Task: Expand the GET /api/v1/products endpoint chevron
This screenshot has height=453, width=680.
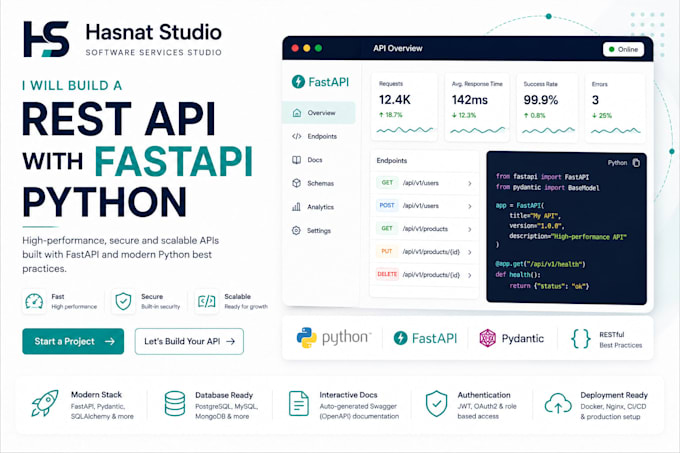Action: [x=470, y=229]
